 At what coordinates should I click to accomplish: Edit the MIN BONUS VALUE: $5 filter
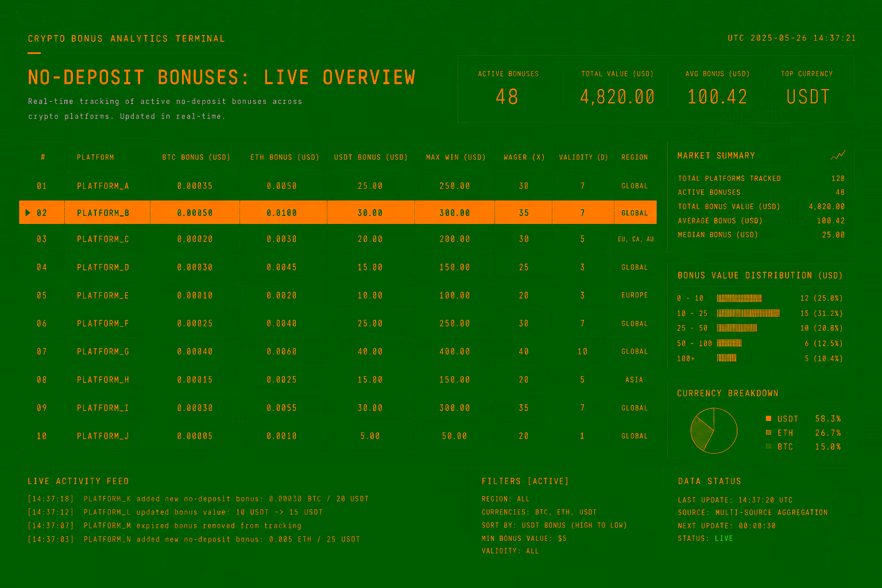coord(524,539)
